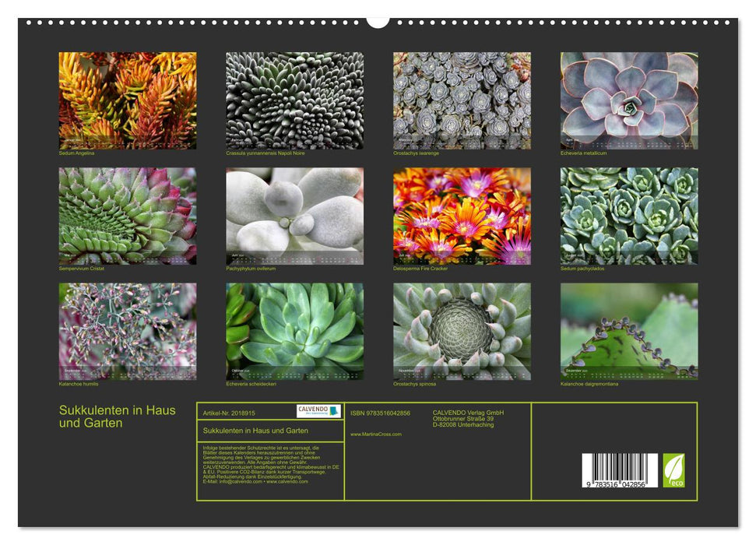
Task: Click the Echeveria metallicum picture
Action: pos(629,100)
